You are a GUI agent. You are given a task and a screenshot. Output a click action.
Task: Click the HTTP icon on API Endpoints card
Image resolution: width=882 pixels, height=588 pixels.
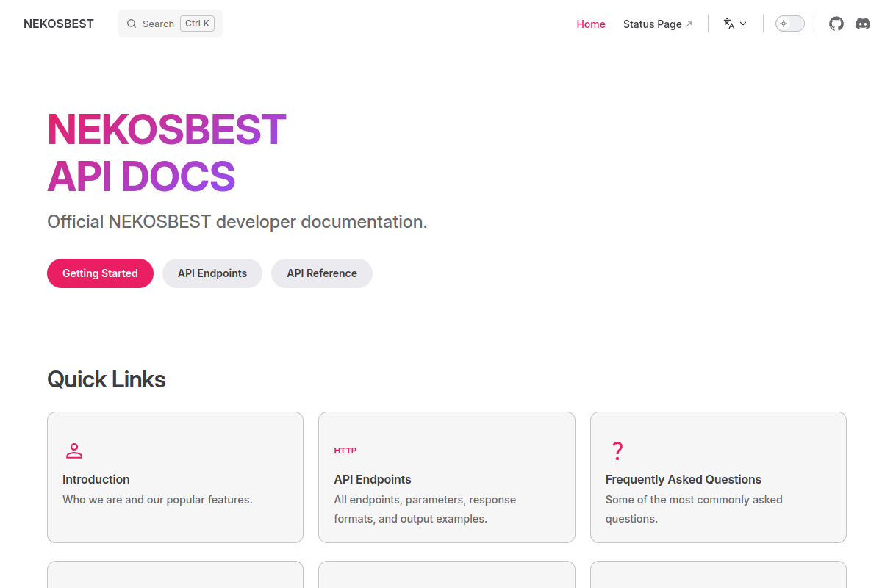tap(345, 451)
